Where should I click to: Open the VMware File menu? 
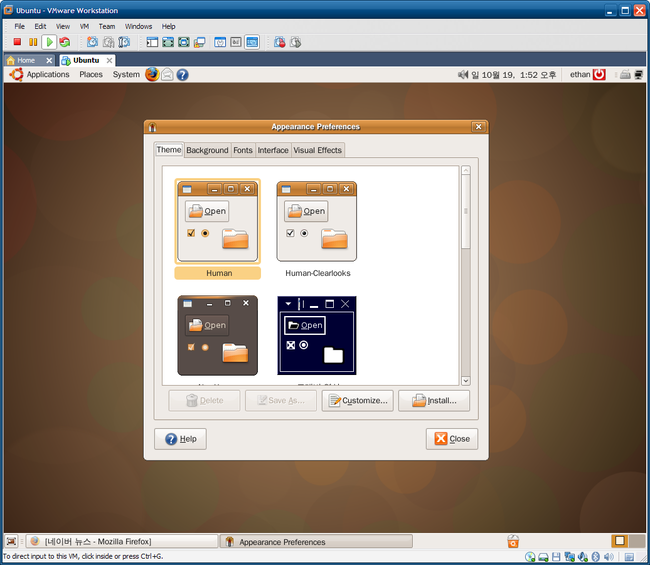(x=19, y=27)
